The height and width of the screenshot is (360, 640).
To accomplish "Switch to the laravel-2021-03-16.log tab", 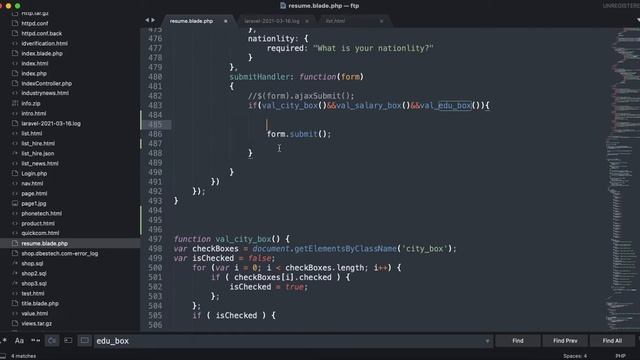I will pos(272,21).
